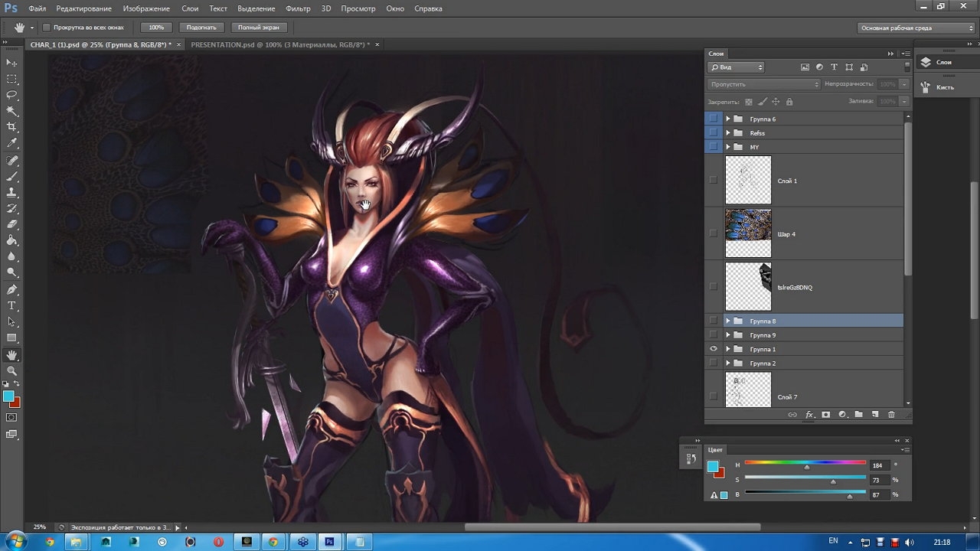Open the layer filter 'Вид' dropdown

(x=736, y=67)
